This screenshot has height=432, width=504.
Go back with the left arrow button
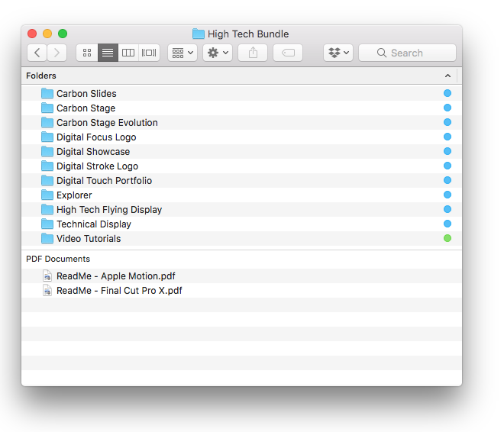pos(37,53)
